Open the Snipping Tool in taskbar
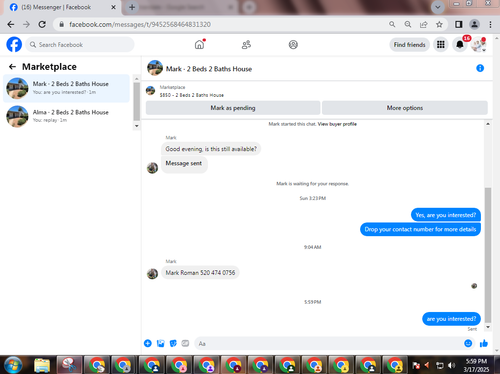500x374 pixels. pyautogui.click(x=69, y=365)
